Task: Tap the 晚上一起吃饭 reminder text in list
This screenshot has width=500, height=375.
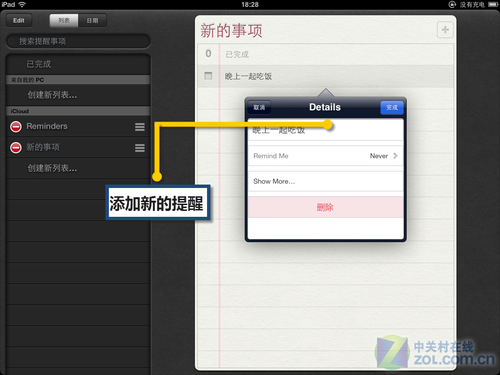Action: pyautogui.click(x=248, y=76)
